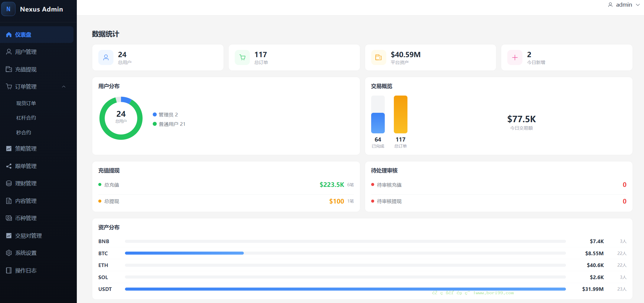Click the pink plus icon for 今日新增

click(x=515, y=57)
